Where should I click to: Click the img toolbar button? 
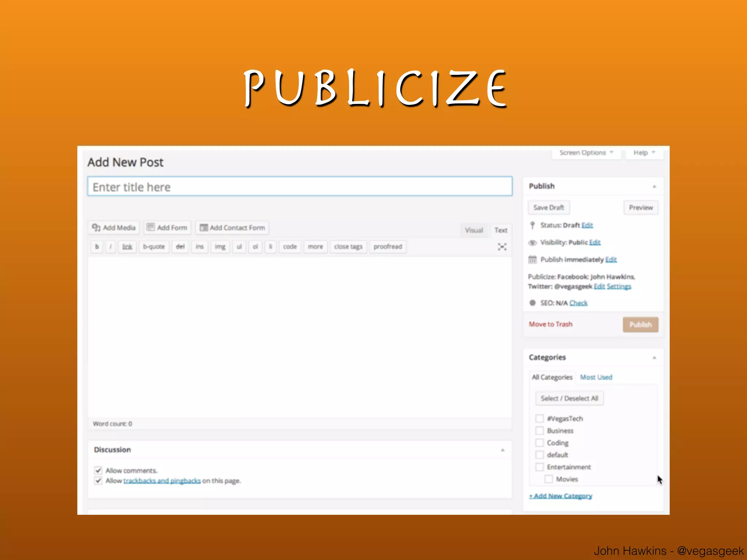pos(220,247)
